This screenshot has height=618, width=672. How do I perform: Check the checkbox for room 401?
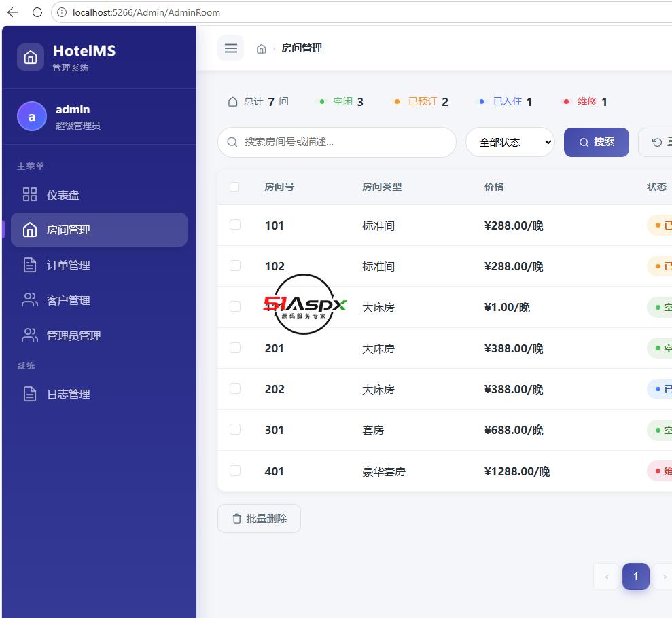click(x=235, y=470)
